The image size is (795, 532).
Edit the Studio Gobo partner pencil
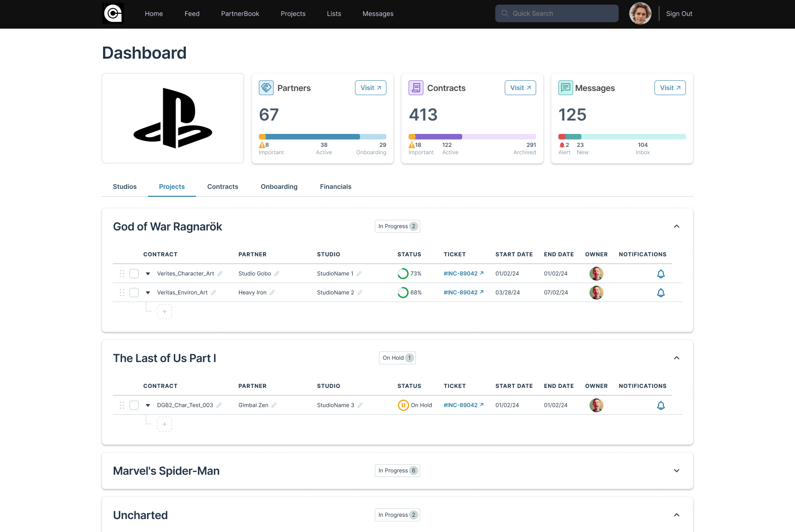click(x=277, y=273)
